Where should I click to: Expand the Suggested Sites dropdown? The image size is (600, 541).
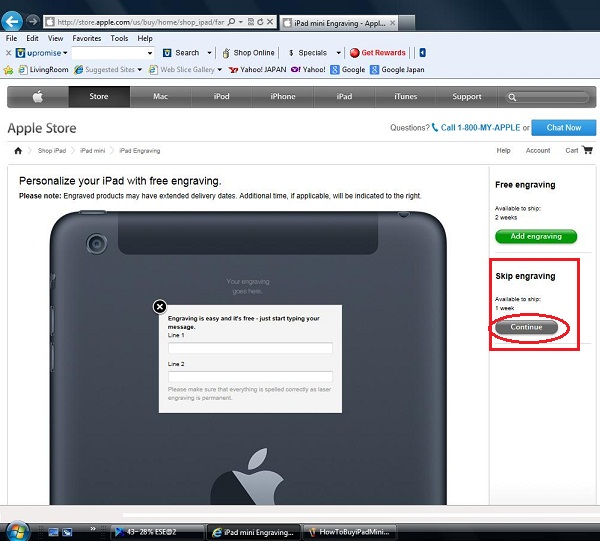[x=139, y=70]
